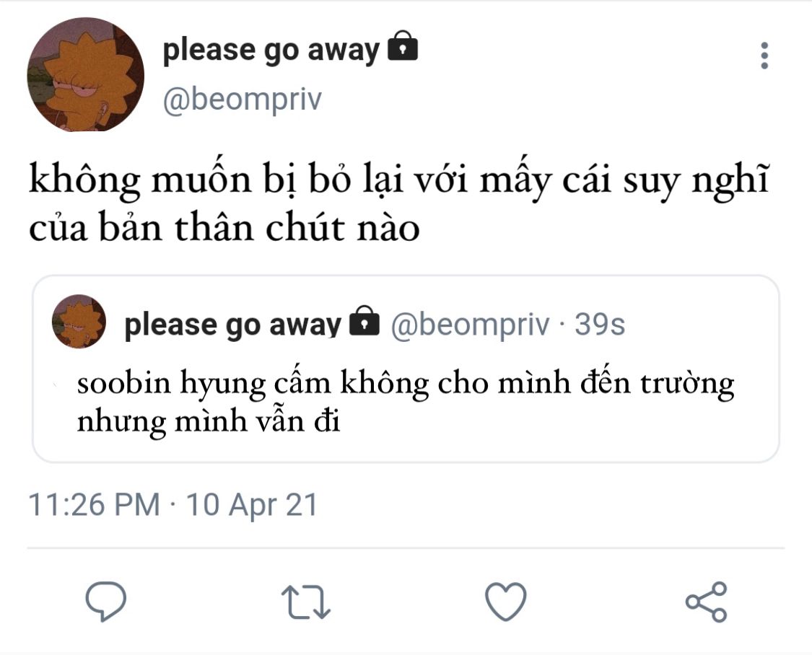
Task: Tap the 'please go away' display name
Action: [x=271, y=50]
